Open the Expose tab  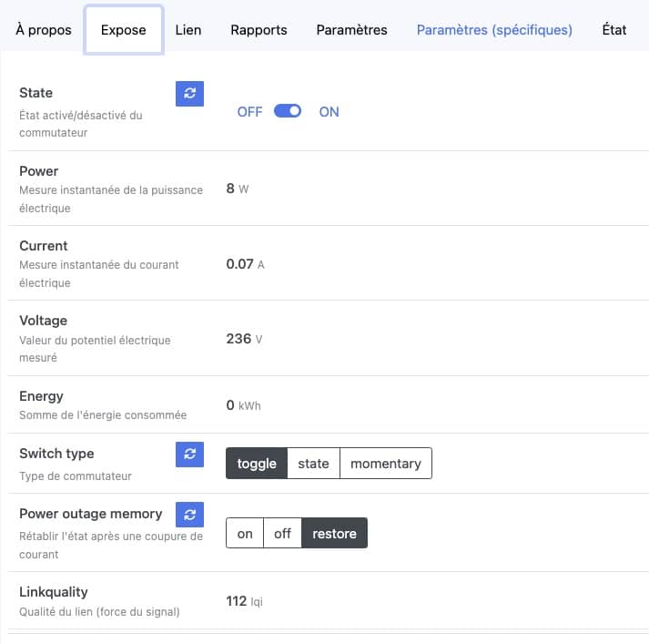(124, 30)
